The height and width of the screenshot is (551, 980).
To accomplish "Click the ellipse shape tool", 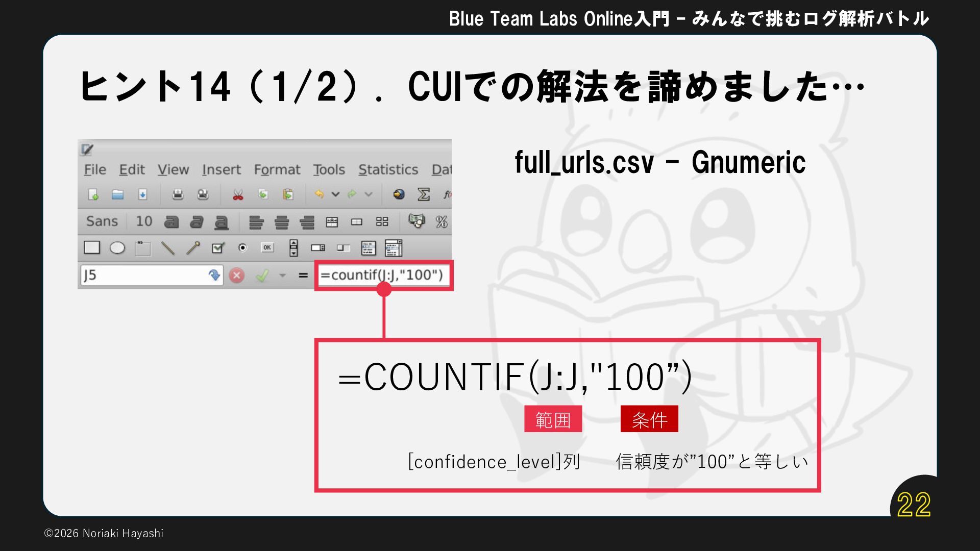I will coord(117,248).
